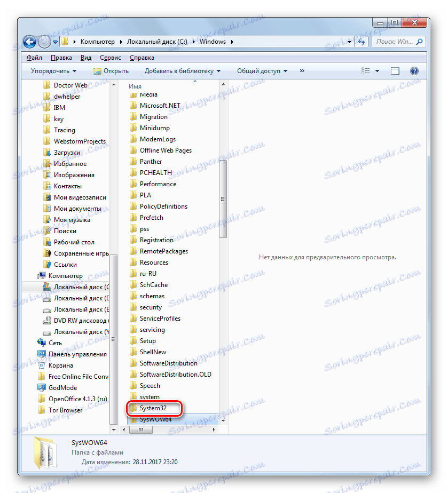The width and height of the screenshot is (448, 493).
Task: Click the file list vertical scrollbar thumb
Action: pyautogui.click(x=223, y=198)
